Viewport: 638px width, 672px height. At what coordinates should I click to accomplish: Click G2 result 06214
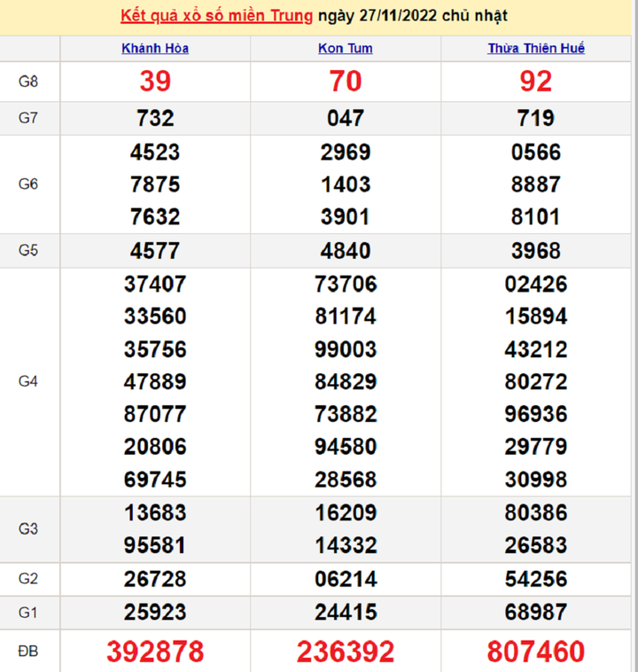345,579
